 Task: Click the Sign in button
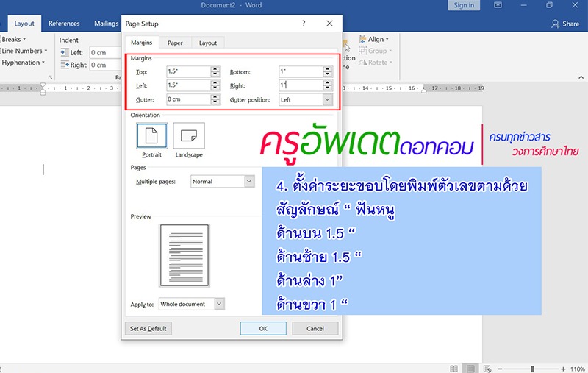point(464,5)
